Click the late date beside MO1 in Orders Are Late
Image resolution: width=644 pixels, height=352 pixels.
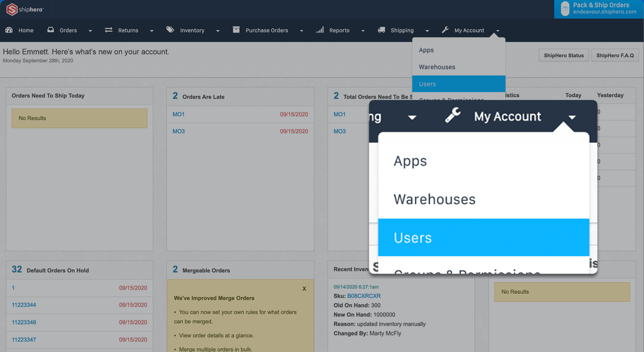click(294, 115)
